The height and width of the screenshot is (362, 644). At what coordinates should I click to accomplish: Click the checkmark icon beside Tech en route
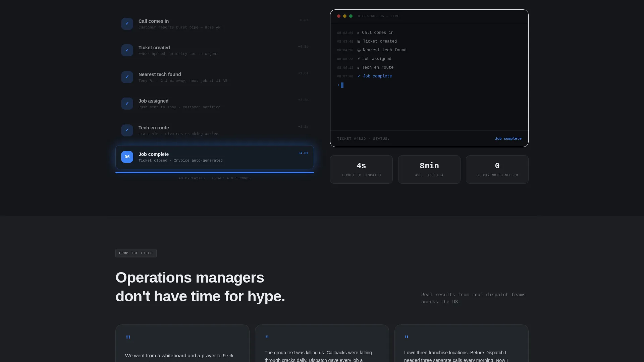[x=127, y=130]
